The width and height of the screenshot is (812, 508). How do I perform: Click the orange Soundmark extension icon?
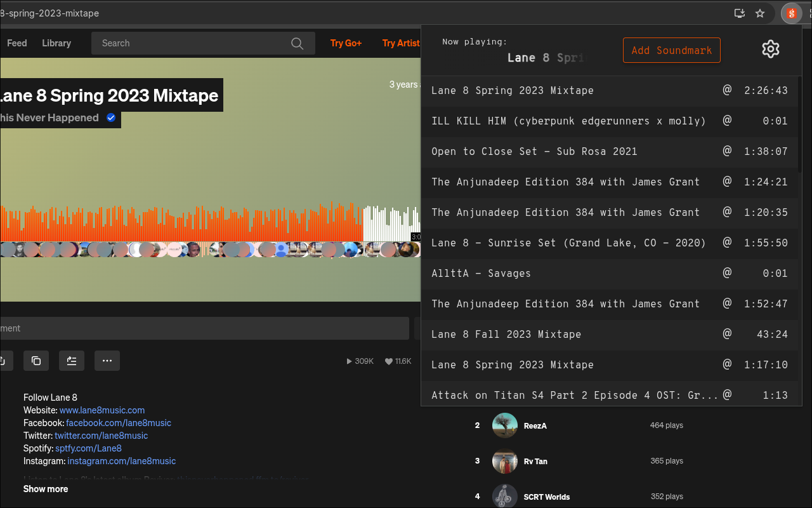click(x=791, y=13)
